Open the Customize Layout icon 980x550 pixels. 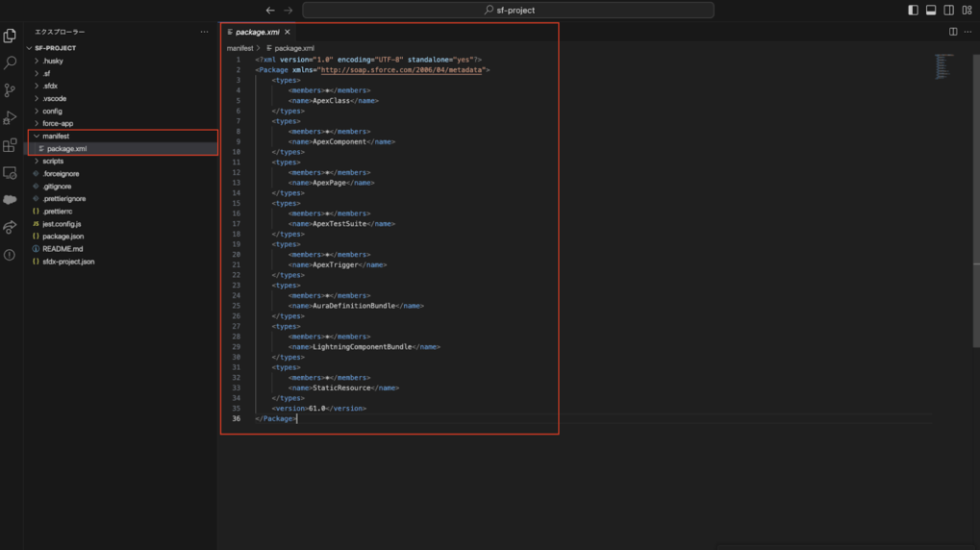pyautogui.click(x=967, y=11)
